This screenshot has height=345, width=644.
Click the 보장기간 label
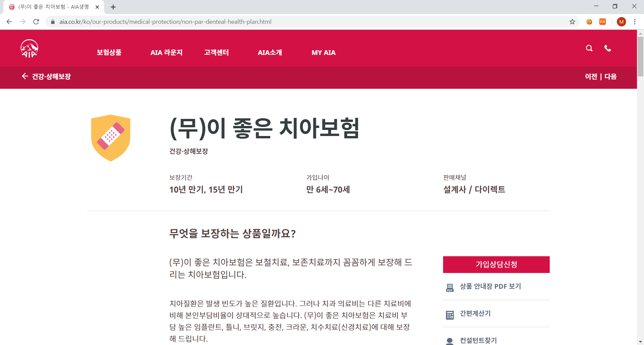pos(181,178)
